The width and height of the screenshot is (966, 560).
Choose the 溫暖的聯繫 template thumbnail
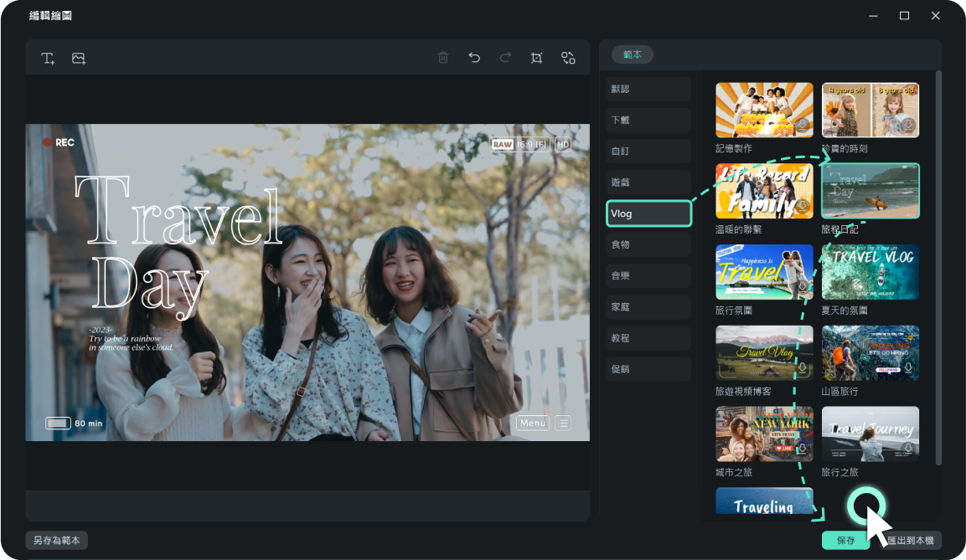click(x=764, y=192)
